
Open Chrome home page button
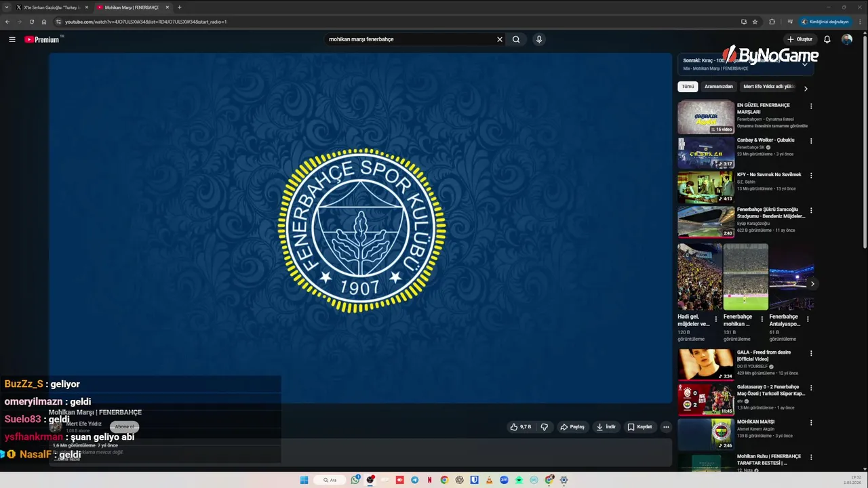click(44, 22)
